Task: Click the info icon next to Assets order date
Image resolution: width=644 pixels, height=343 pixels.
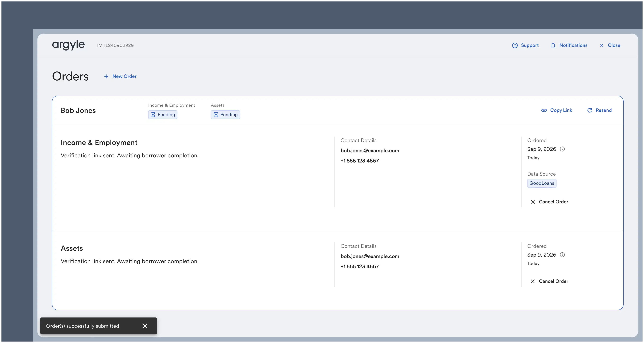Action: [563, 255]
